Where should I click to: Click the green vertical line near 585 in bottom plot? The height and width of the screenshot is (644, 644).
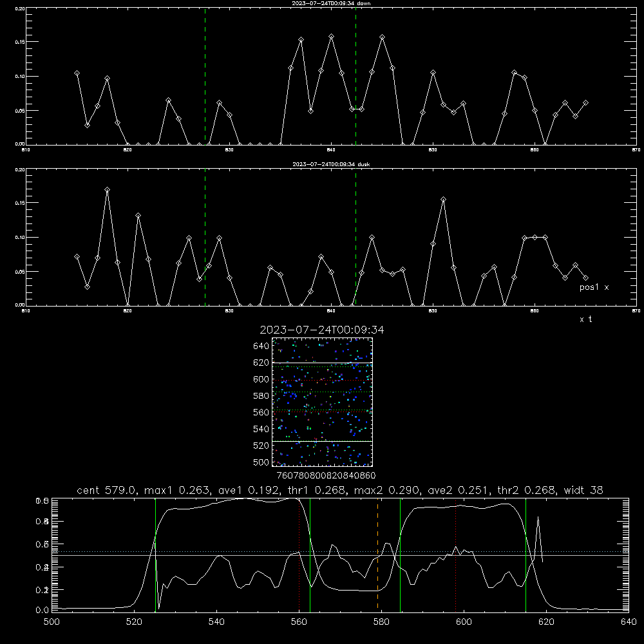pos(400,555)
